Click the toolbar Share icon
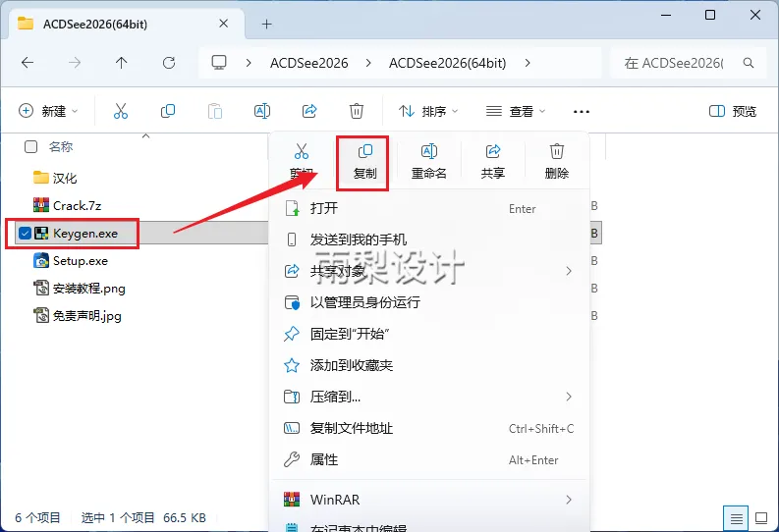Image resolution: width=779 pixels, height=532 pixels. pos(309,111)
